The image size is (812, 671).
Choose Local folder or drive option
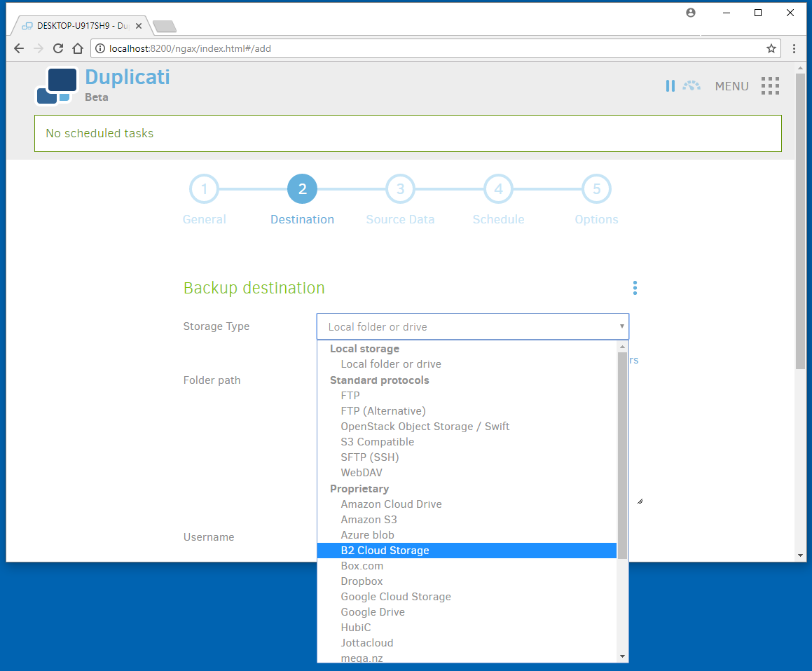click(467, 364)
